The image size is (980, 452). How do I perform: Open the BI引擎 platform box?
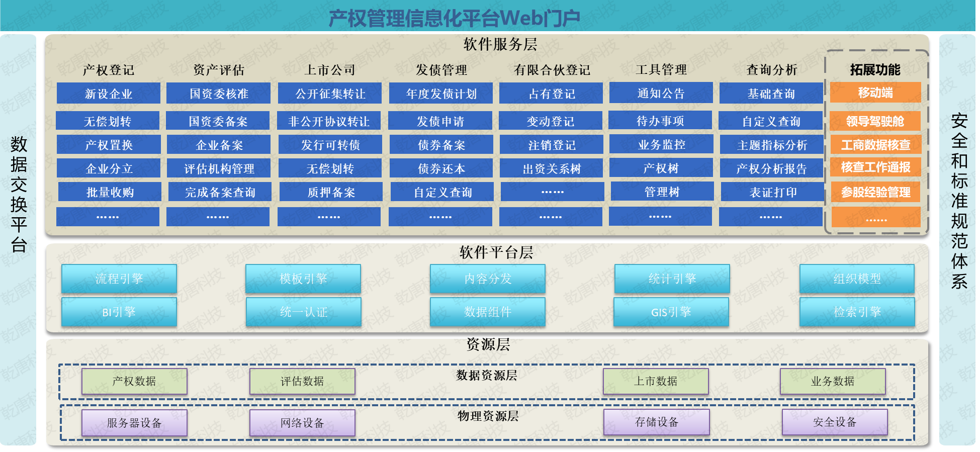tap(119, 312)
